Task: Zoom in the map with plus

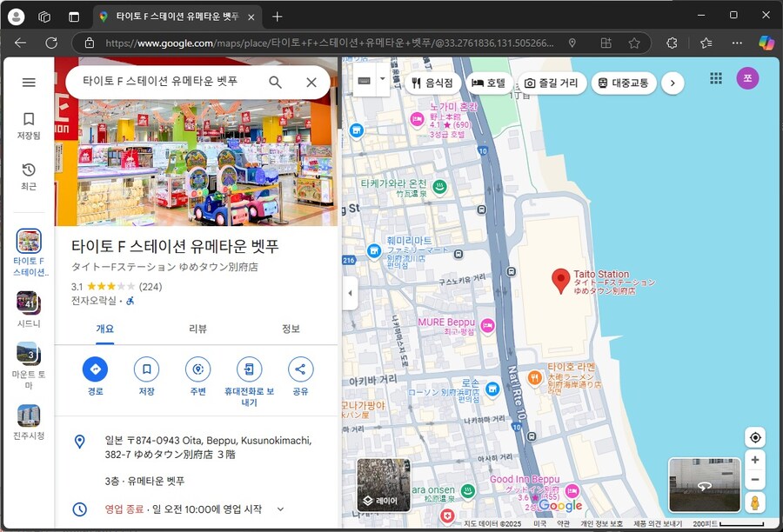Action: click(755, 460)
